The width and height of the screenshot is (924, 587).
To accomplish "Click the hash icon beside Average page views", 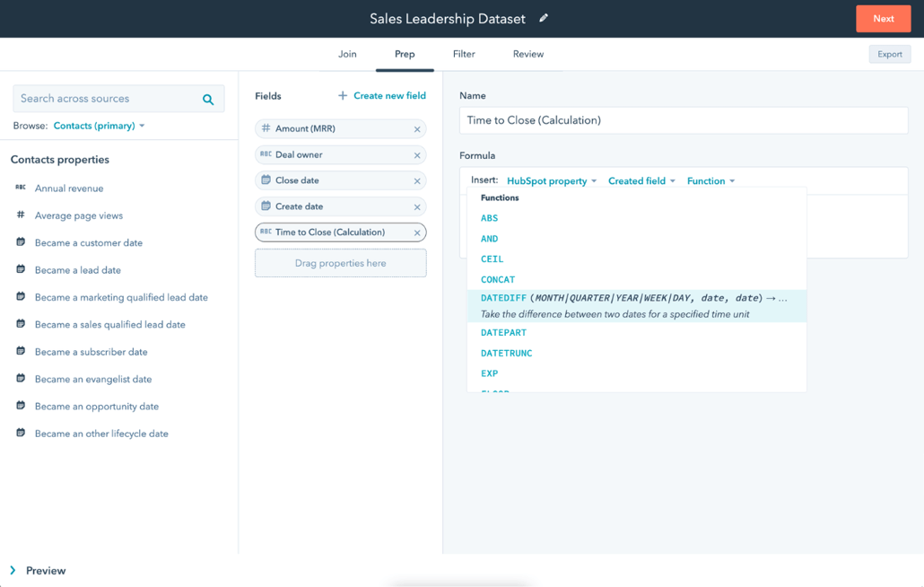I will pos(21,215).
